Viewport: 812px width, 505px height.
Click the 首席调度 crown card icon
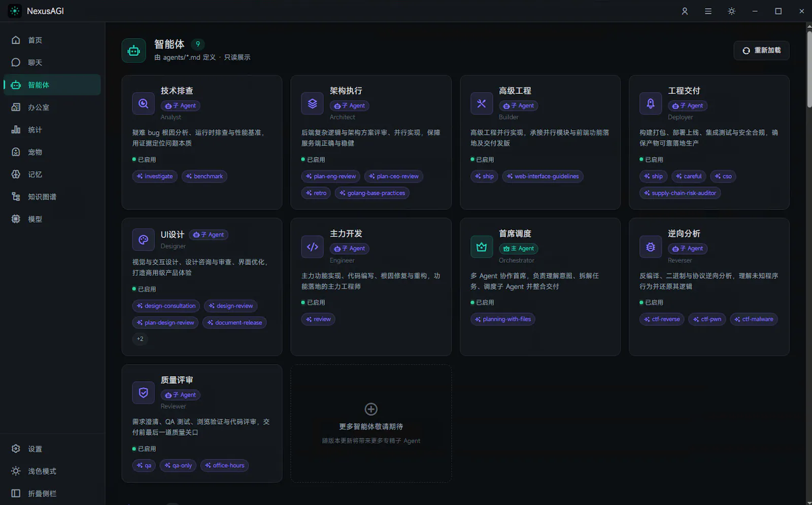pos(482,247)
